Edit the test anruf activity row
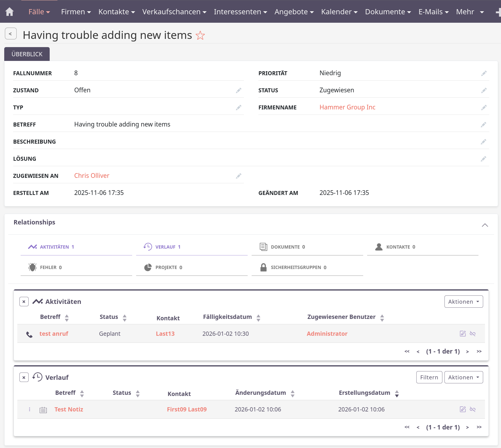This screenshot has width=501, height=448. 462,333
